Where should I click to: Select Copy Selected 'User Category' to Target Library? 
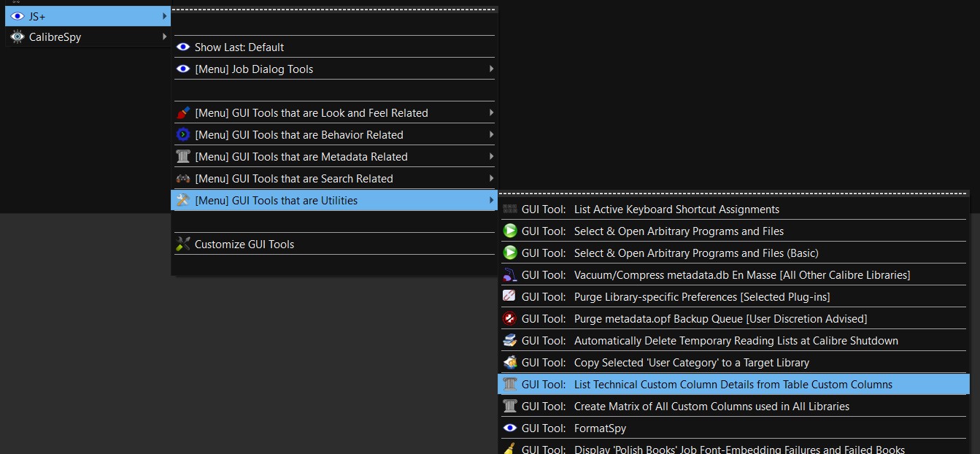coord(691,363)
